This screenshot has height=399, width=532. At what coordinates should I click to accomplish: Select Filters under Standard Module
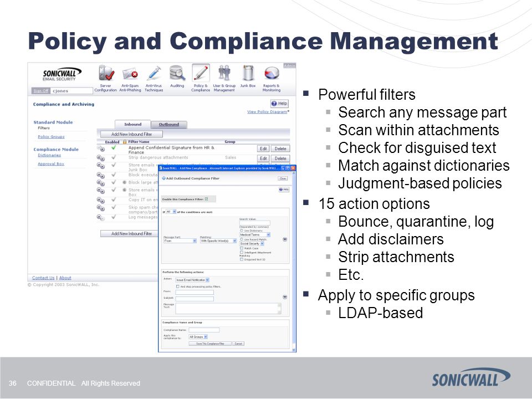pos(44,128)
